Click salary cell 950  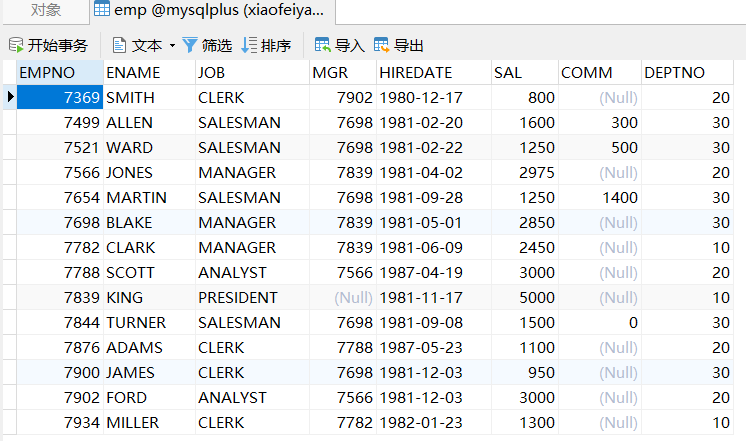(x=525, y=372)
